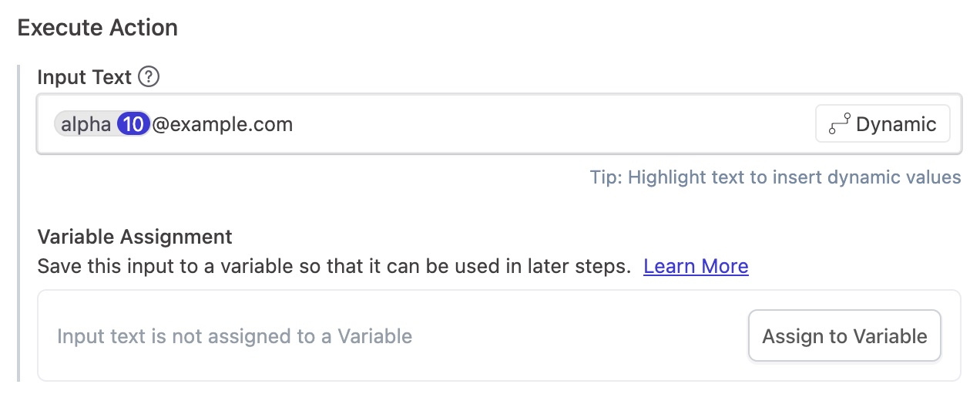Open the Dynamic value options
The height and width of the screenshot is (401, 980).
click(882, 124)
